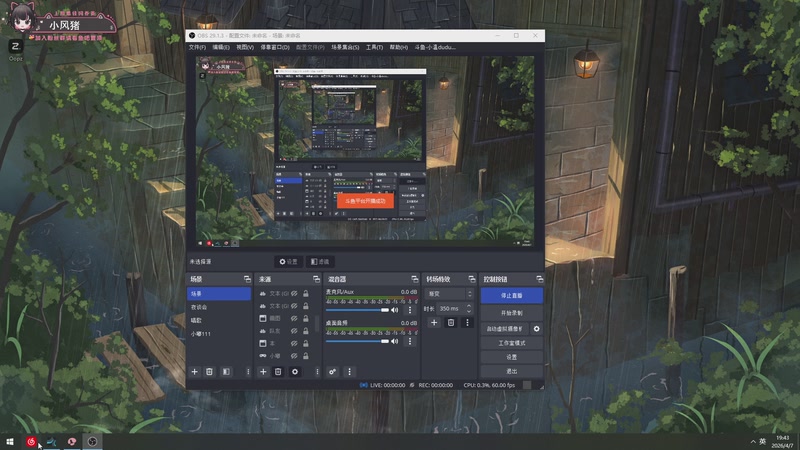The width and height of the screenshot is (800, 450).
Task: Open 麦克风/Aux channel three-dot menu
Action: point(410,310)
